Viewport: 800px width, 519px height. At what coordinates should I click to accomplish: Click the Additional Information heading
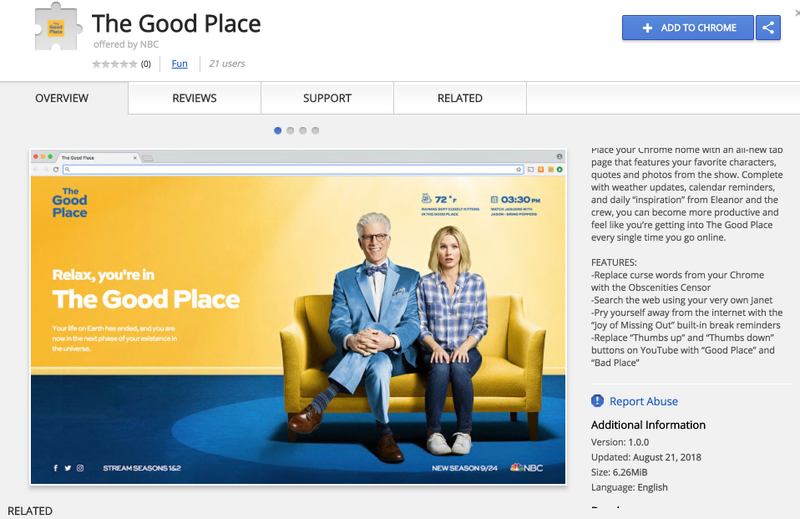click(x=648, y=425)
